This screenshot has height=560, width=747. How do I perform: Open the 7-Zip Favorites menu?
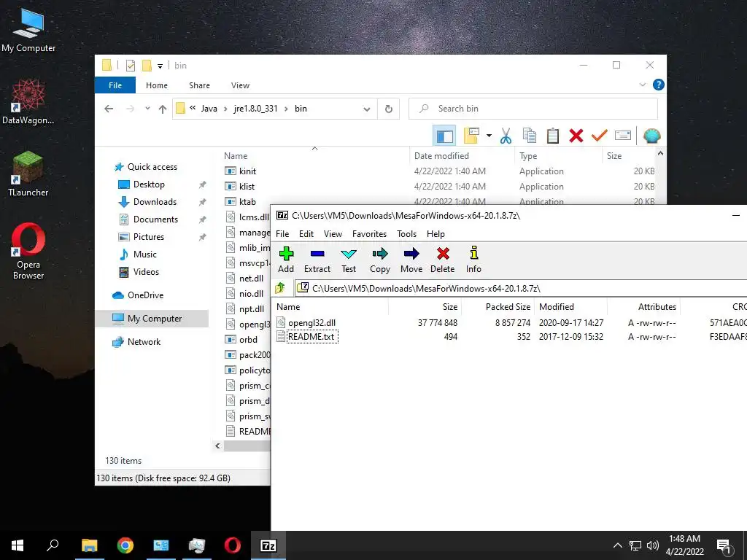tap(369, 234)
